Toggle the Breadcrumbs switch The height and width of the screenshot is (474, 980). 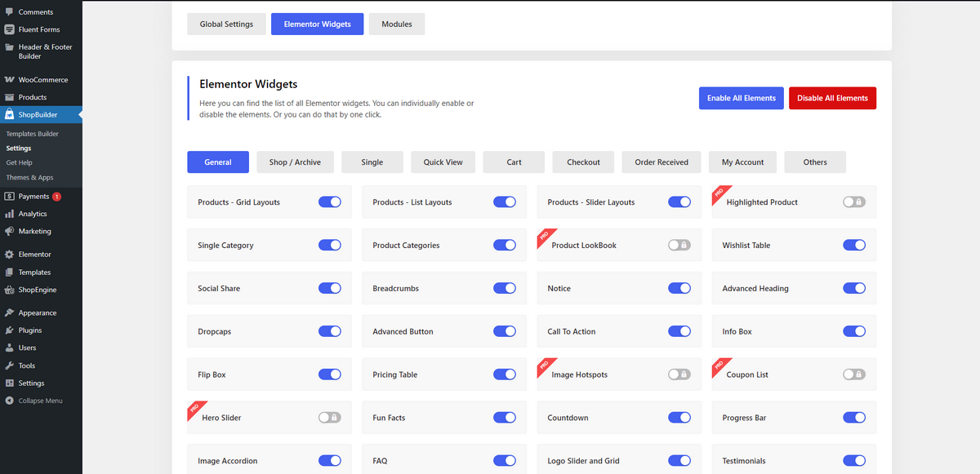(505, 288)
